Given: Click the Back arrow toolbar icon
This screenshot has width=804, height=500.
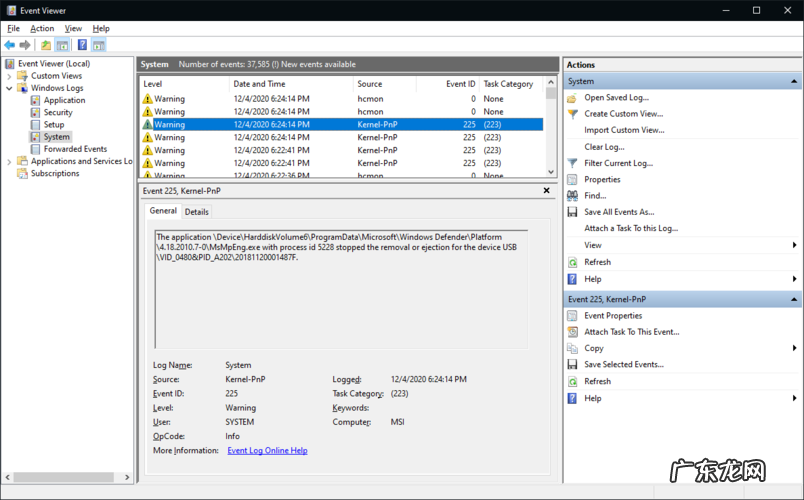Looking at the screenshot, I should click(x=10, y=45).
